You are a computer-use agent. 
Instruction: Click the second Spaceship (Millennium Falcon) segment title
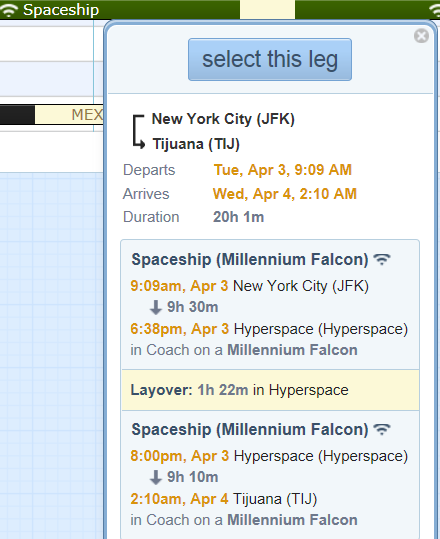pyautogui.click(x=250, y=430)
